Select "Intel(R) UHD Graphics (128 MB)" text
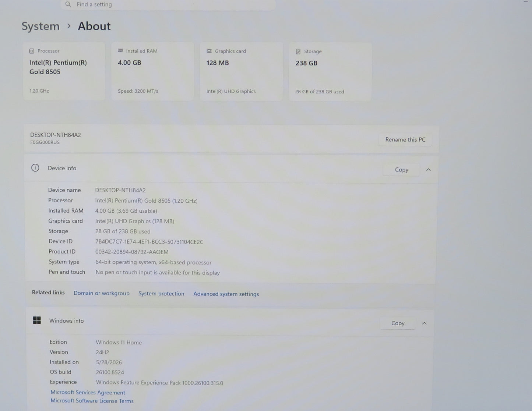Screen dimensions: 532x411 tap(135, 221)
